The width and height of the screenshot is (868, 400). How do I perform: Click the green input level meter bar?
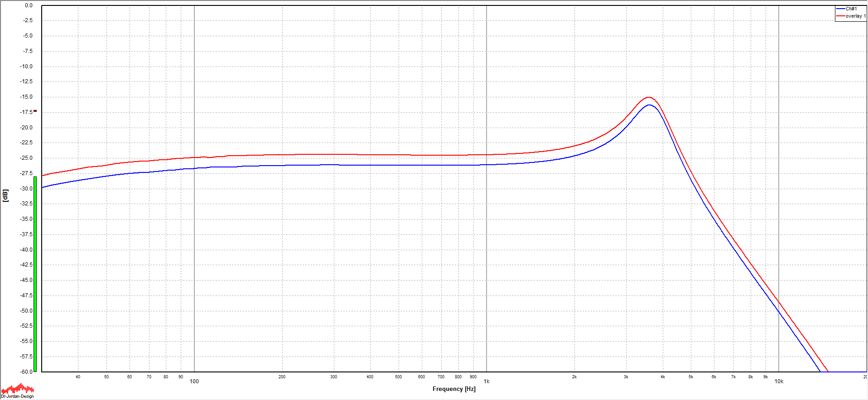click(x=35, y=274)
